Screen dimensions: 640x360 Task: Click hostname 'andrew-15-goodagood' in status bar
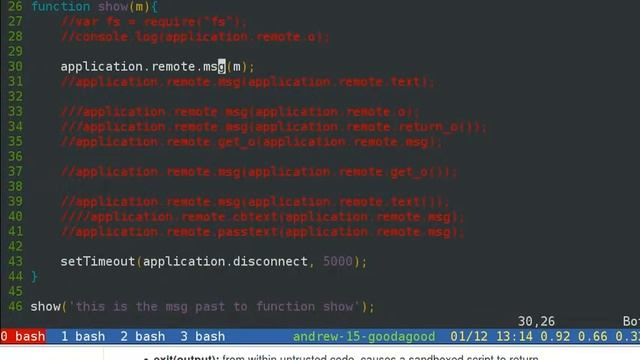pyautogui.click(x=364, y=336)
